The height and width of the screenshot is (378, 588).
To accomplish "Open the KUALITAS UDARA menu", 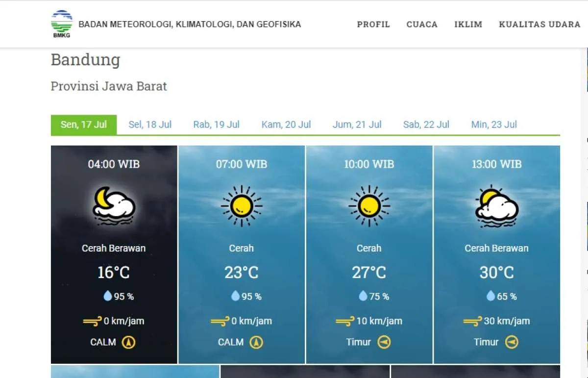I will pyautogui.click(x=539, y=24).
